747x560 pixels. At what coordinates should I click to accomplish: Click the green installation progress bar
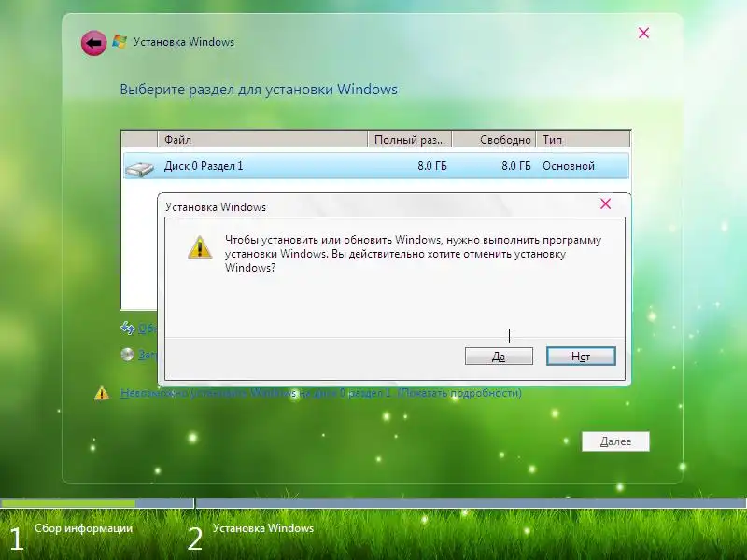pos(68,503)
